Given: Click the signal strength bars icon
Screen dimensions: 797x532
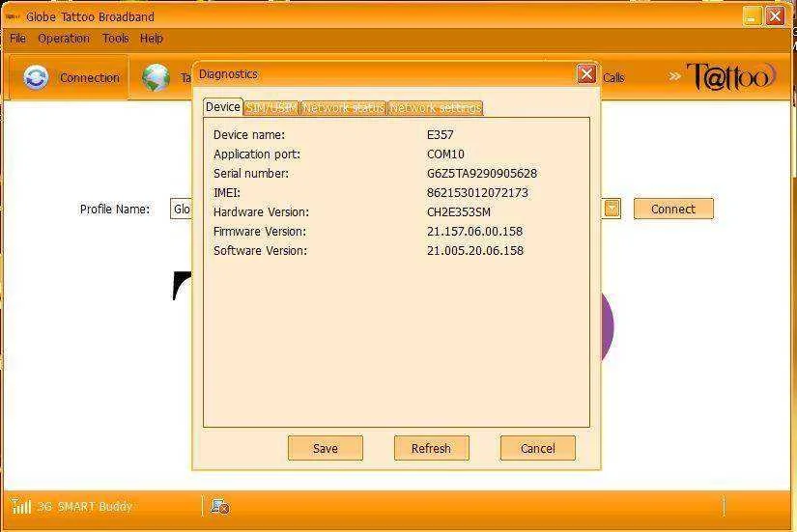Looking at the screenshot, I should tap(21, 506).
